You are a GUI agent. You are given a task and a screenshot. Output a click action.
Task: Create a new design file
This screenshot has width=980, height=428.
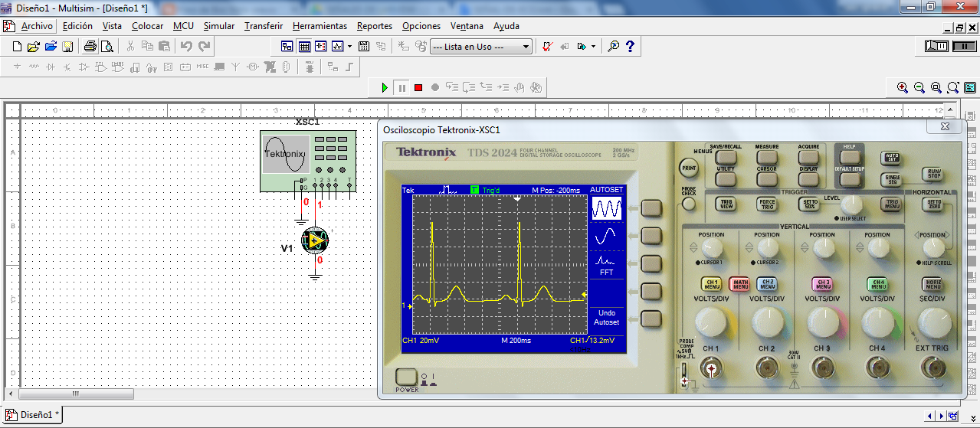(17, 47)
